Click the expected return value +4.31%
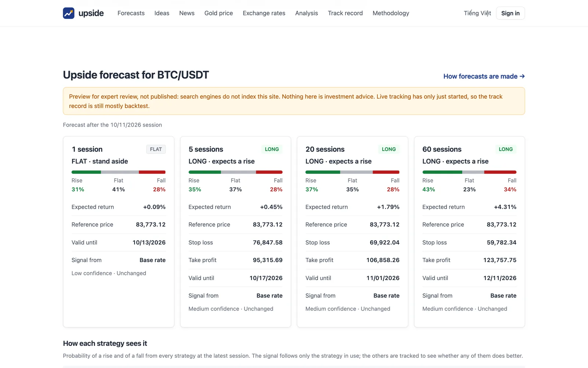Image resolution: width=588 pixels, height=368 pixels. [505, 207]
